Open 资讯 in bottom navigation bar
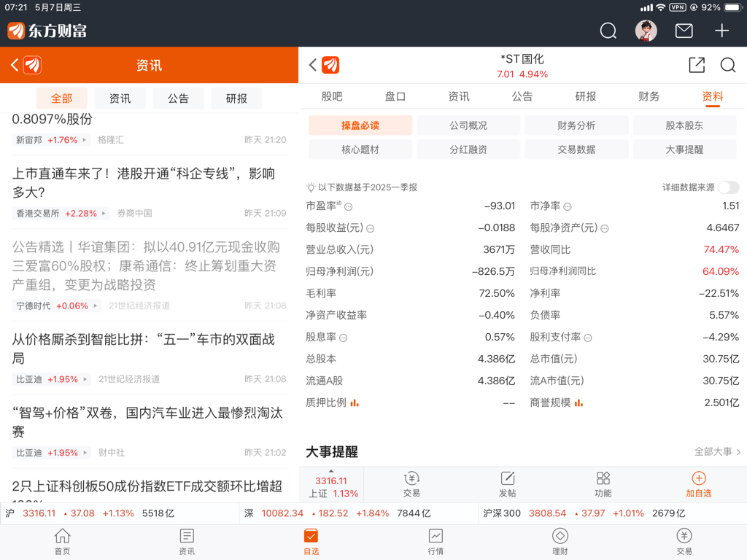The height and width of the screenshot is (560, 747). point(187,542)
